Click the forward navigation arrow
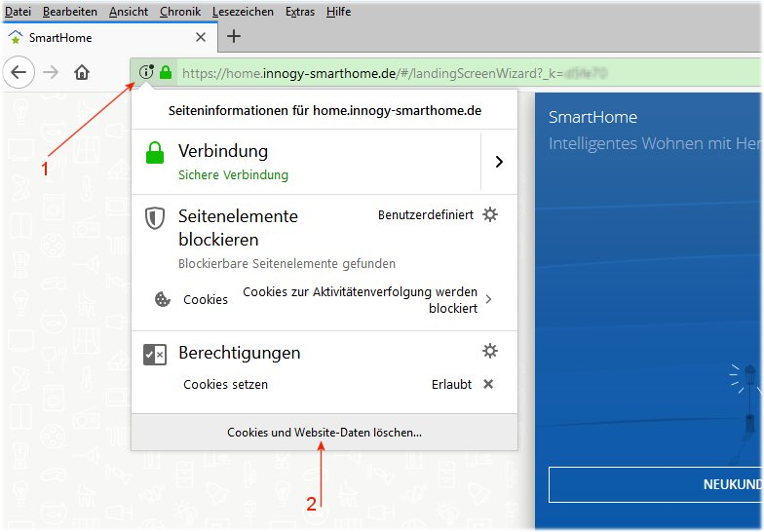This screenshot has width=764, height=532. click(x=51, y=72)
